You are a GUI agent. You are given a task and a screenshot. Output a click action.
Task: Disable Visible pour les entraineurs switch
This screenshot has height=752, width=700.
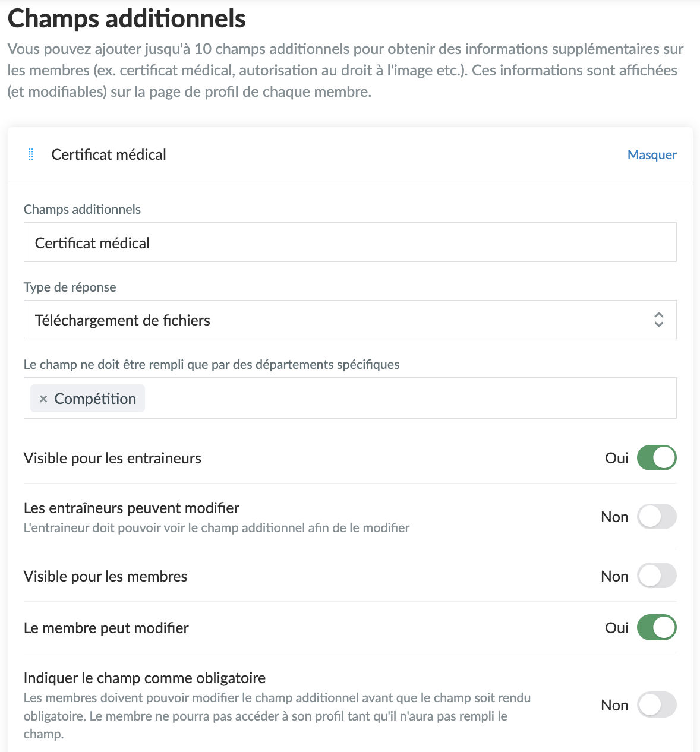[x=657, y=458]
